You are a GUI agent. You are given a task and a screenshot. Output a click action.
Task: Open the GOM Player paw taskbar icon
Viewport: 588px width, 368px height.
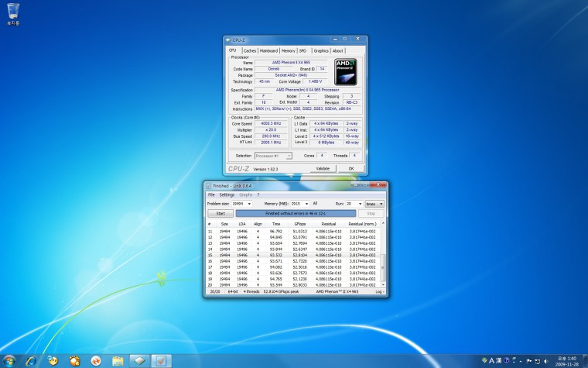74,361
